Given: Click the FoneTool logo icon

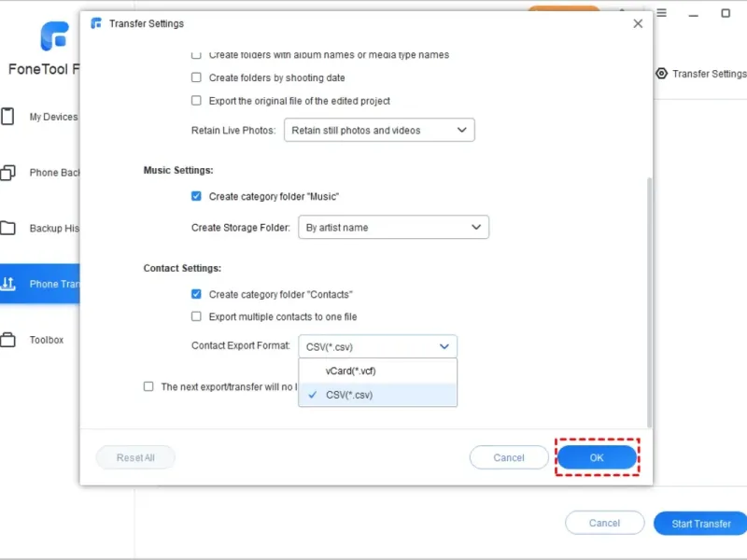Looking at the screenshot, I should click(x=54, y=35).
